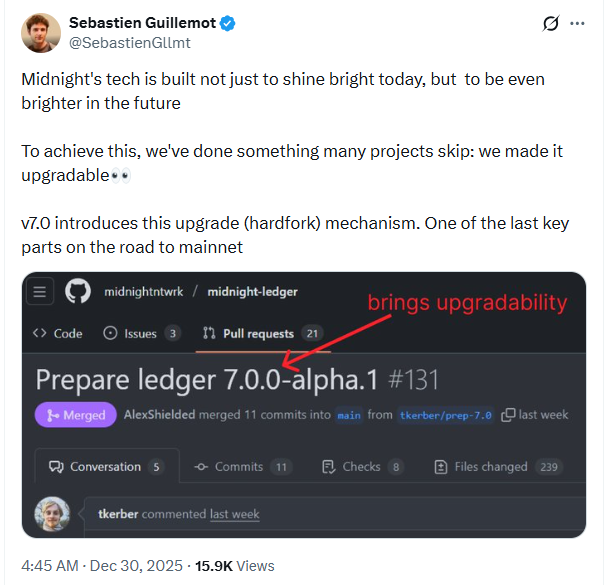Open the midnightntwrk organization link
This screenshot has height=585, width=604.
[144, 292]
